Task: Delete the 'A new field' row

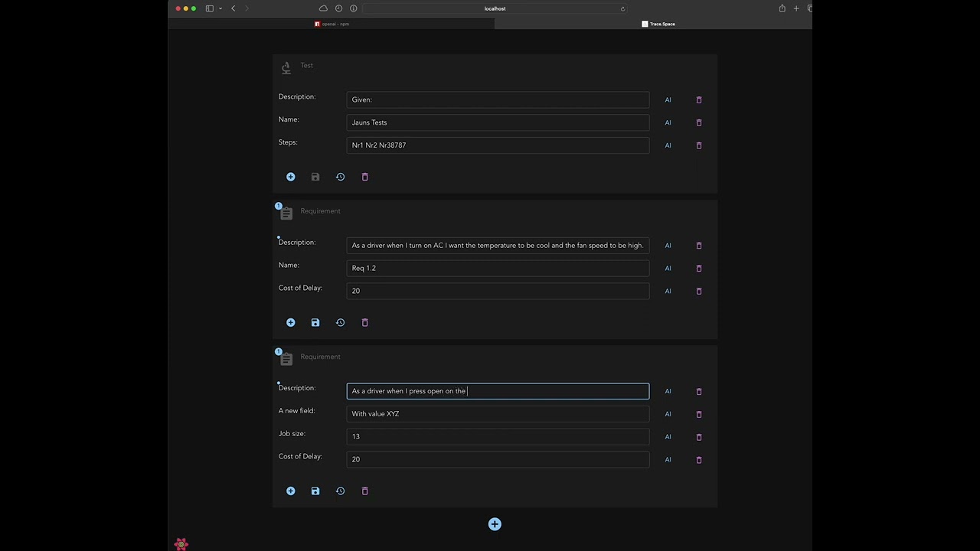Action: coord(699,414)
